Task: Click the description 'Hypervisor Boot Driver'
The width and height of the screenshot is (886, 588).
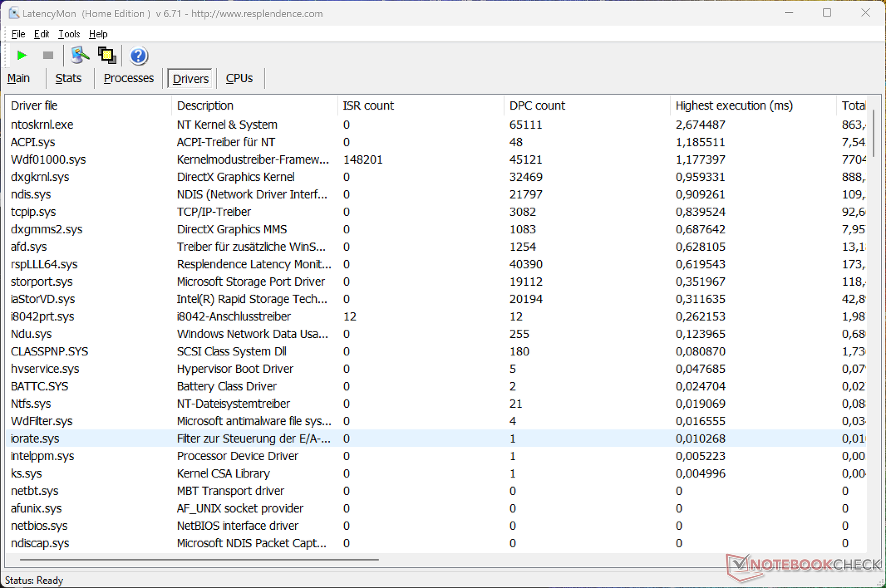Action: pyautogui.click(x=235, y=369)
